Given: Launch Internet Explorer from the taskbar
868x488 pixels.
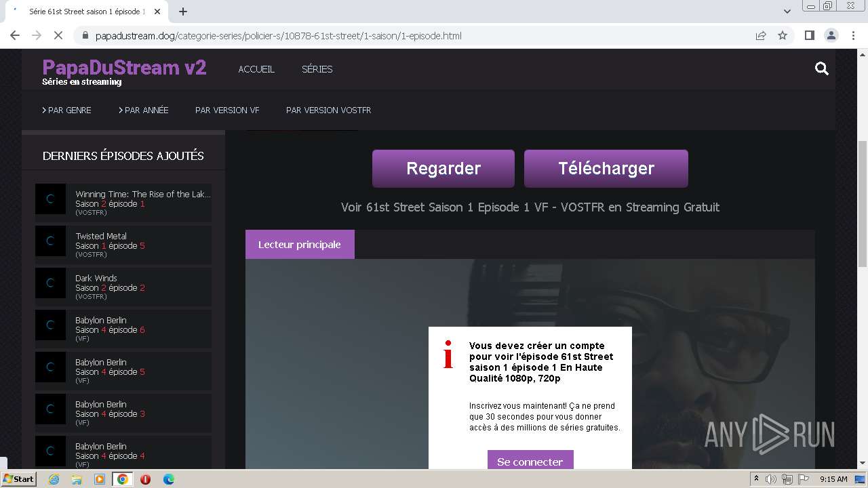Looking at the screenshot, I should point(54,479).
